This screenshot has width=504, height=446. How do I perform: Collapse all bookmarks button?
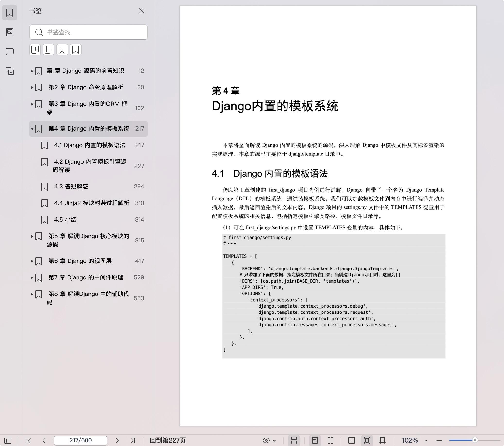(49, 50)
